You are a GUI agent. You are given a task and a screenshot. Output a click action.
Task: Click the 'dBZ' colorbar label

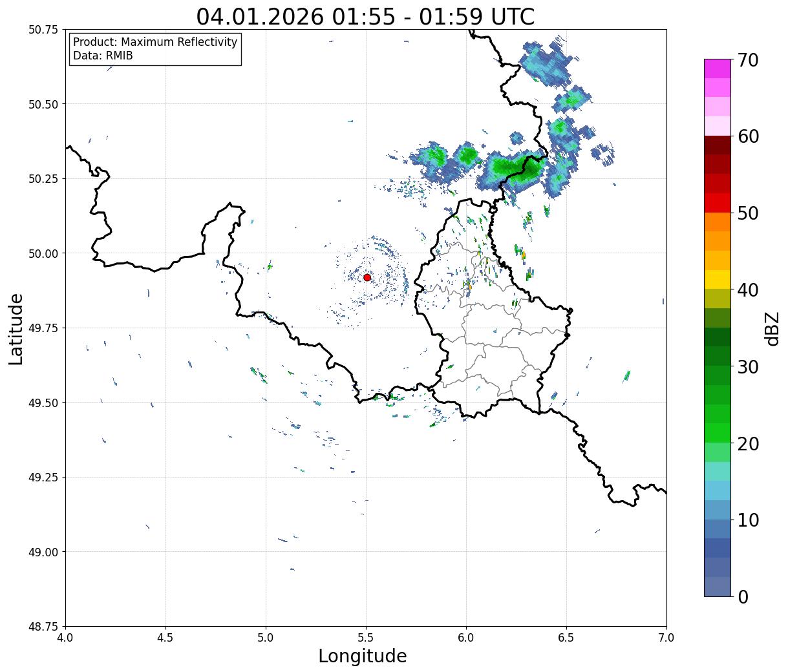[772, 328]
